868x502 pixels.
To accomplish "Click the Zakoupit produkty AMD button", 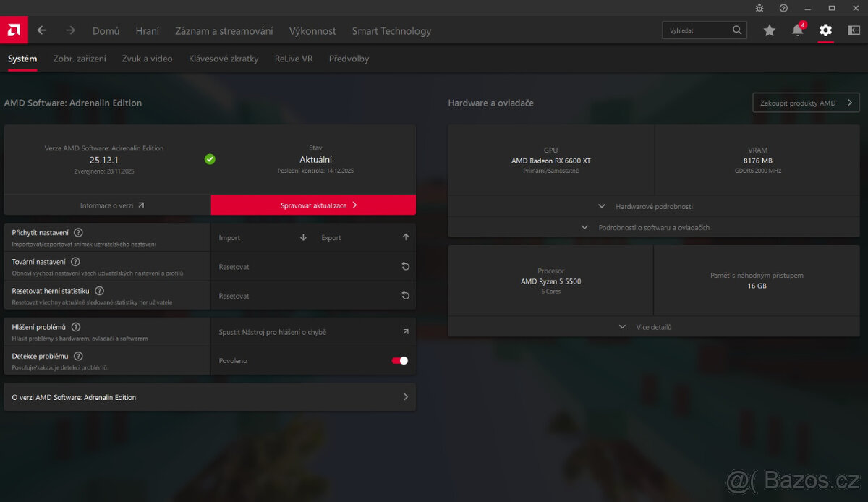I will tap(805, 103).
